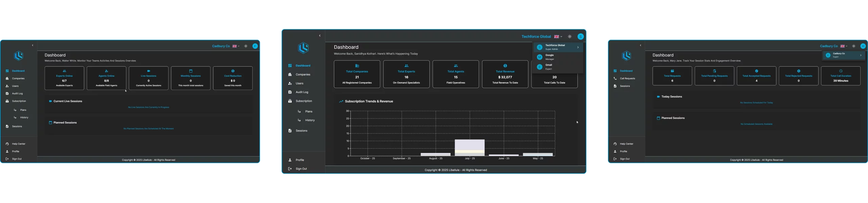This screenshot has width=868, height=203.
Task: Open the Total Experts card
Action: (x=406, y=74)
